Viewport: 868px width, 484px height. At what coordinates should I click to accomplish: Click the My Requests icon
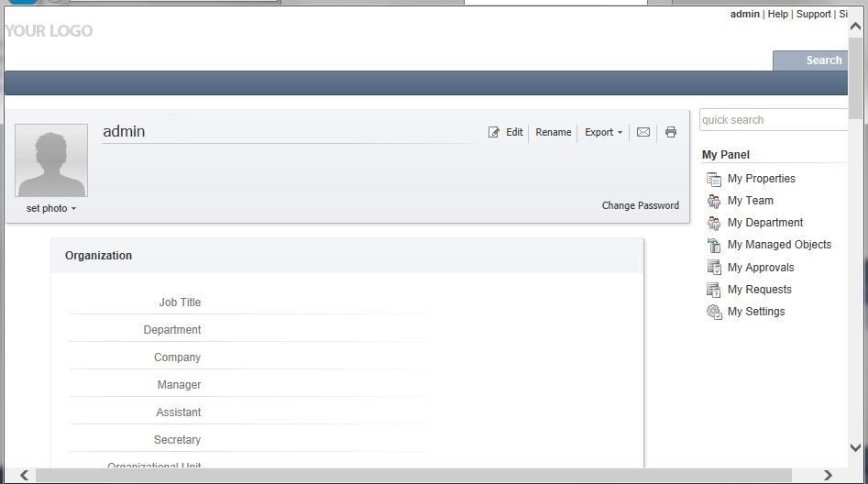[714, 290]
